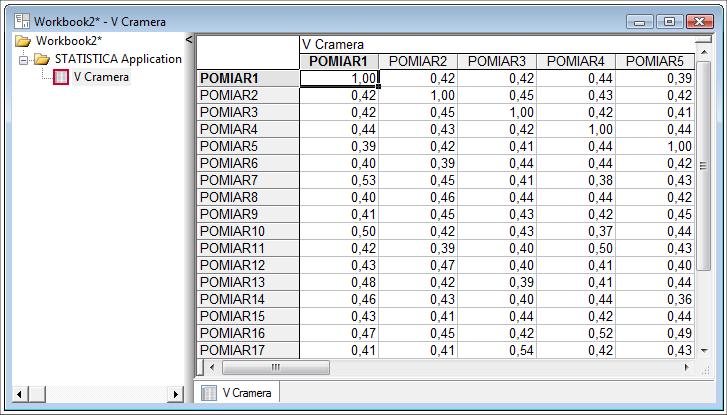
Task: Click the tree pane's left scroll arrow
Action: pos(19,395)
